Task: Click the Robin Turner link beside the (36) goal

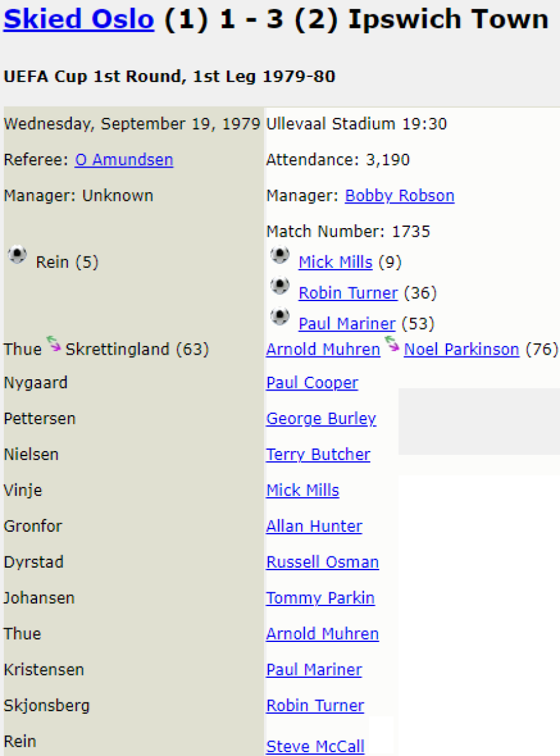Action: click(x=348, y=293)
